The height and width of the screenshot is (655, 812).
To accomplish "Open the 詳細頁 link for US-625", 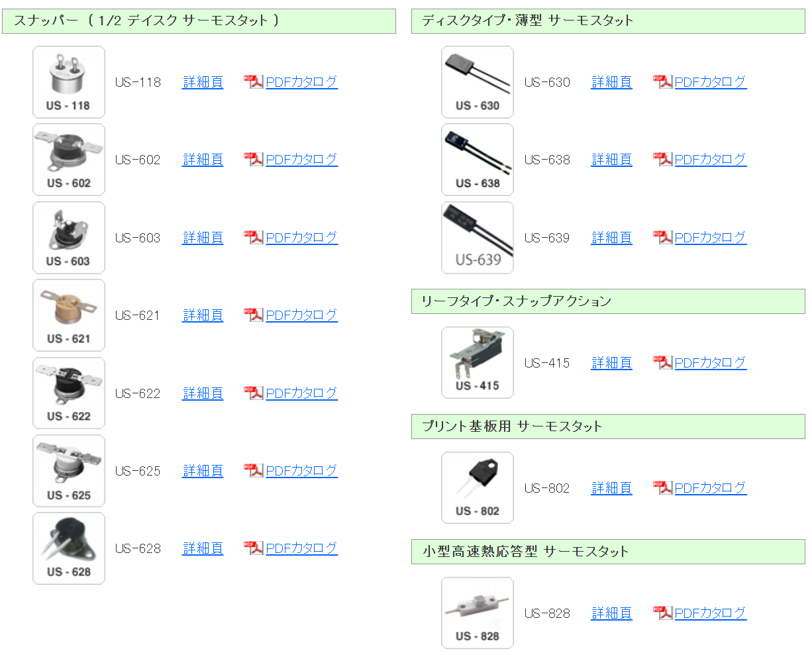I will (203, 471).
